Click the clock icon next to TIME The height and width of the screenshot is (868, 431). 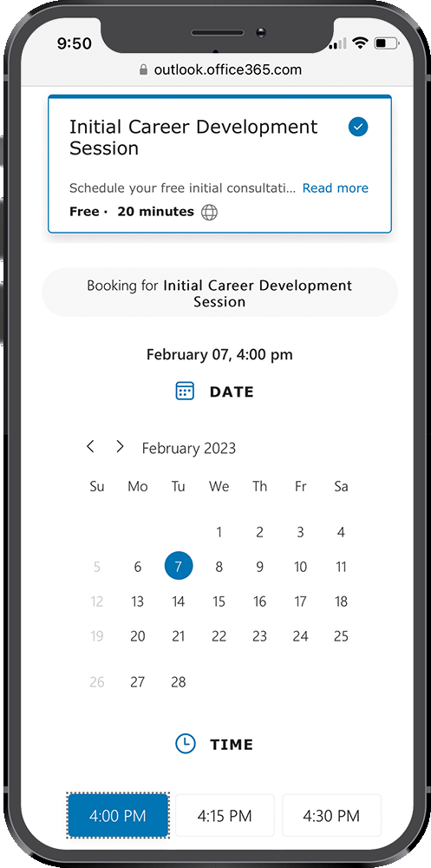(186, 744)
